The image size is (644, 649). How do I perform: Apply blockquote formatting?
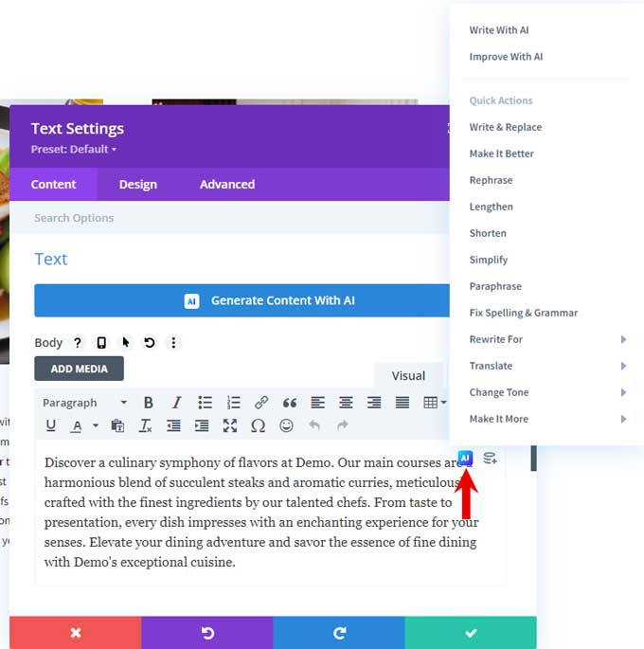(x=290, y=403)
